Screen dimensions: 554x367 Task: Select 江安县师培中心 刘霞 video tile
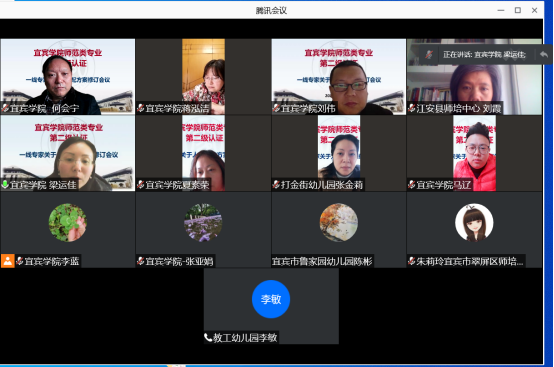474,77
